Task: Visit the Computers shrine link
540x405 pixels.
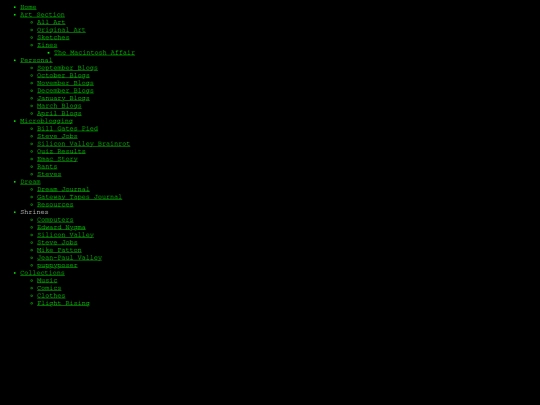Action: point(55,219)
